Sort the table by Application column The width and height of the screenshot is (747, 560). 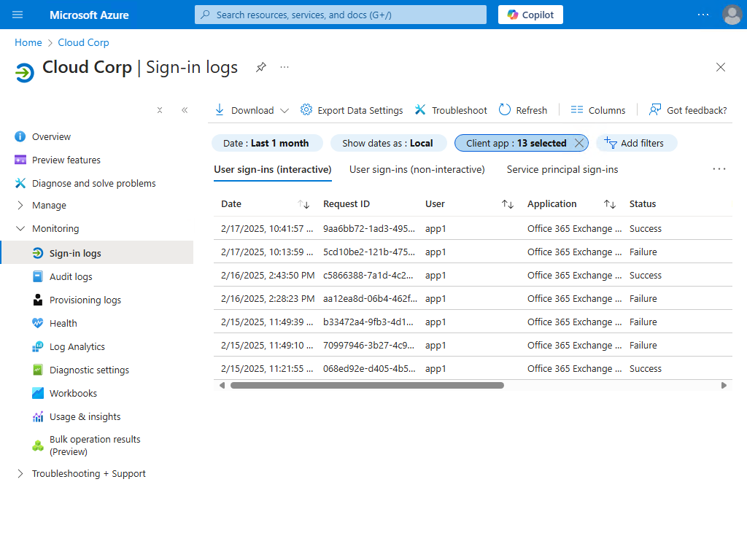pyautogui.click(x=609, y=204)
